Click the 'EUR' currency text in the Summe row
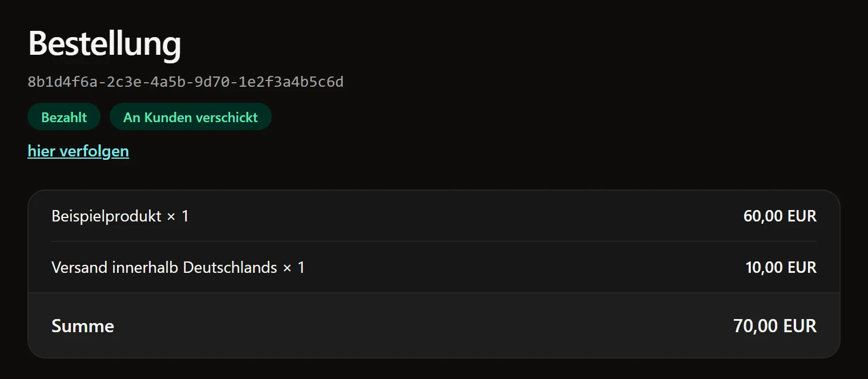 (x=800, y=326)
